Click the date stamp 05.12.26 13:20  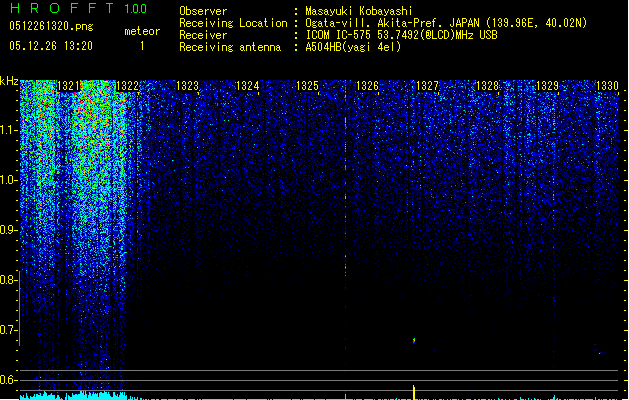click(51, 46)
